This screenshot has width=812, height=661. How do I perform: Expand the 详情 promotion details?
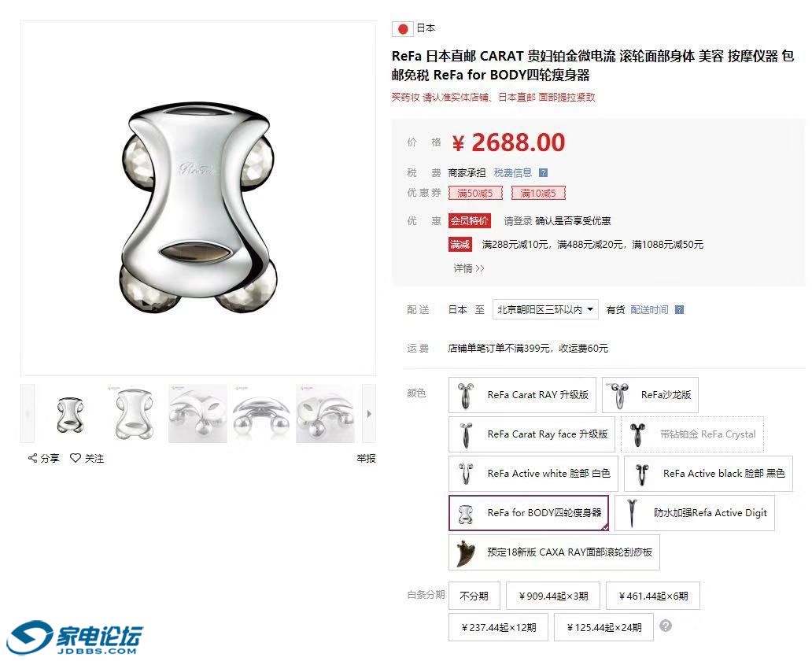pyautogui.click(x=469, y=268)
